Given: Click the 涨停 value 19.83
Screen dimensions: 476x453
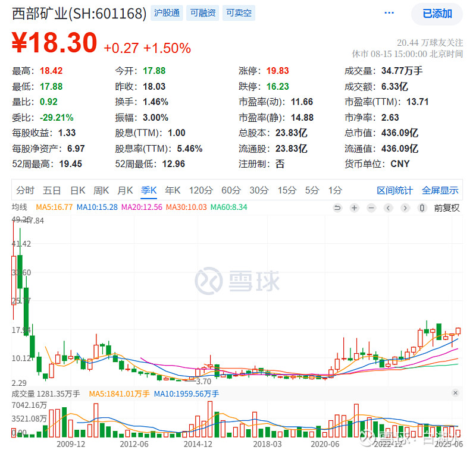Looking at the screenshot, I should tap(277, 71).
